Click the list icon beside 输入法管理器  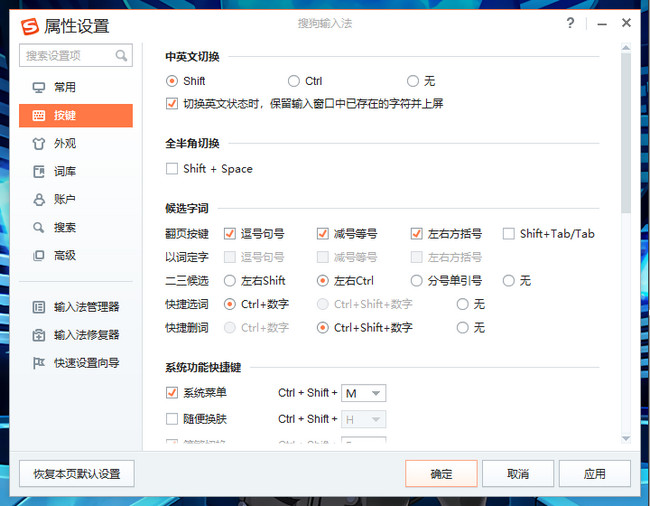coord(39,307)
